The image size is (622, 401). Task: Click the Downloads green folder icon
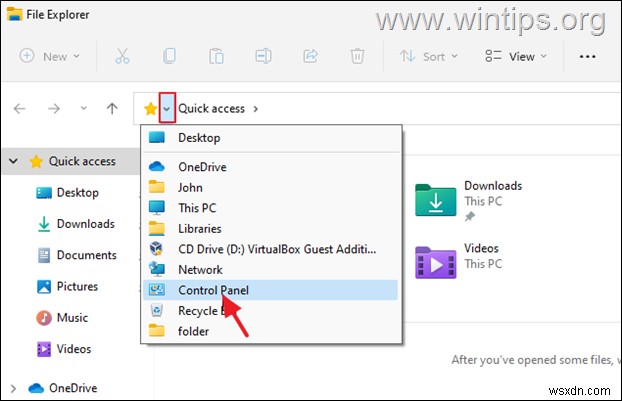(x=436, y=200)
